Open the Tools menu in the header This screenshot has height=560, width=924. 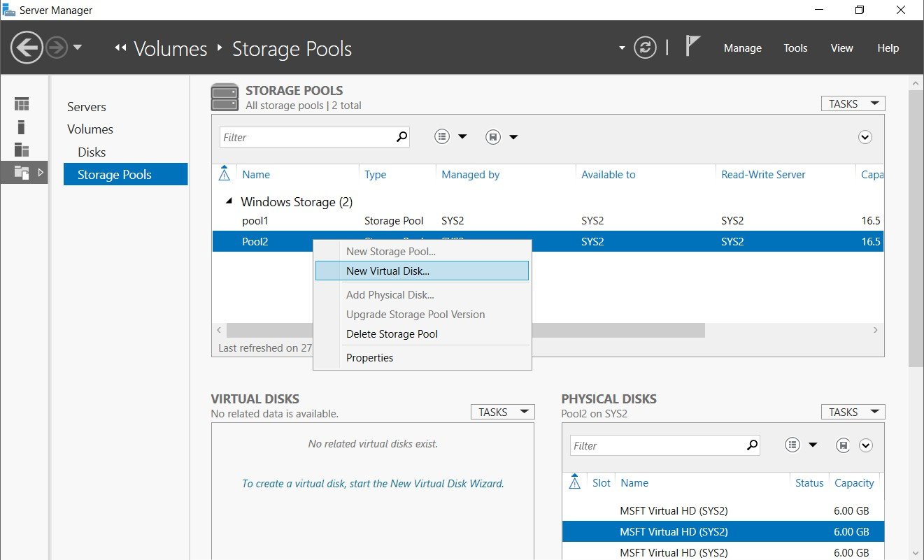click(795, 48)
